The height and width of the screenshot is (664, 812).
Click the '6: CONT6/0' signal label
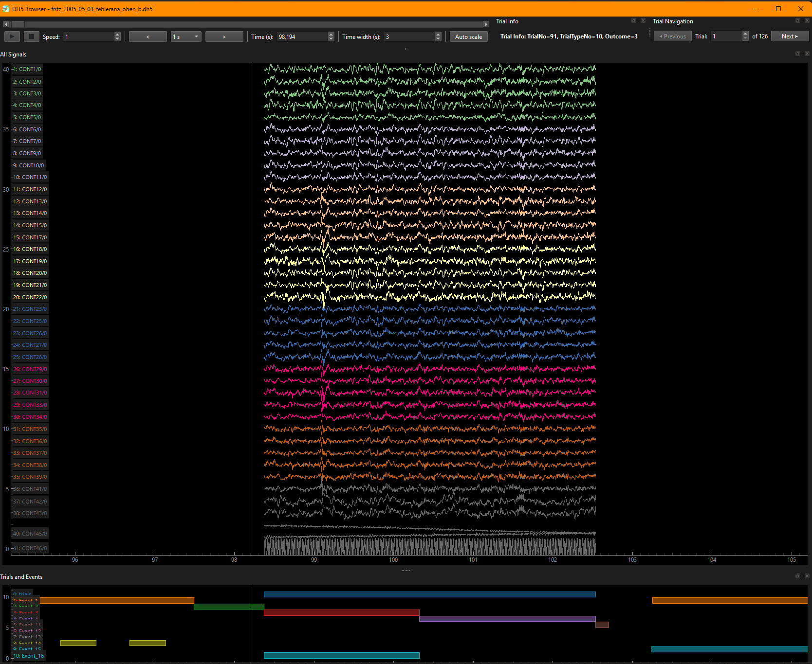(x=27, y=129)
